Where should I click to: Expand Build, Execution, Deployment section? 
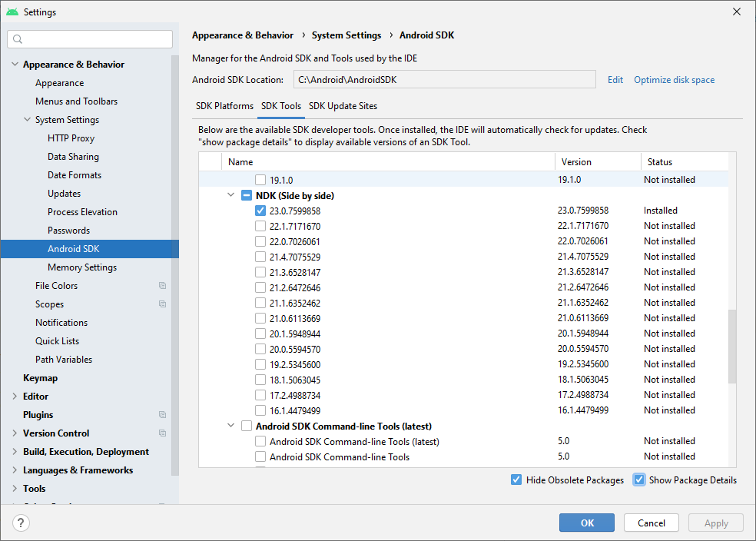[x=15, y=452]
